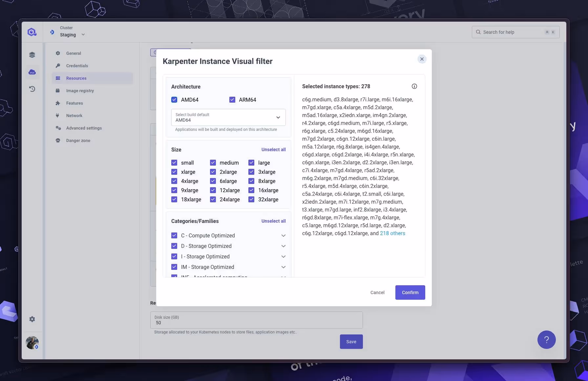
Task: Click the search magnifier icon
Action: click(x=478, y=32)
